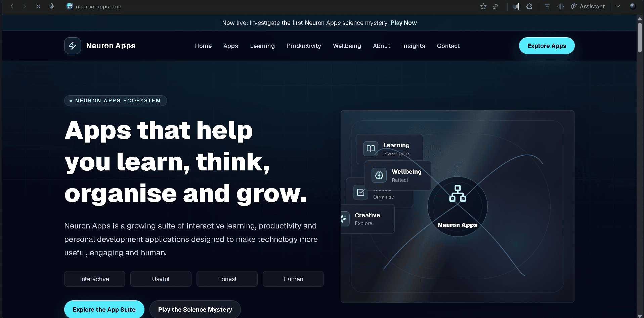The width and height of the screenshot is (644, 318).
Task: Click the scrollbar up arrow
Action: [640, 19]
